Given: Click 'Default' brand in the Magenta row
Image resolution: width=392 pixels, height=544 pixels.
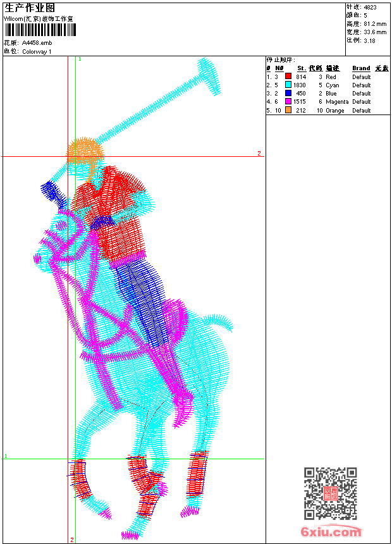Looking at the screenshot, I should click(362, 102).
